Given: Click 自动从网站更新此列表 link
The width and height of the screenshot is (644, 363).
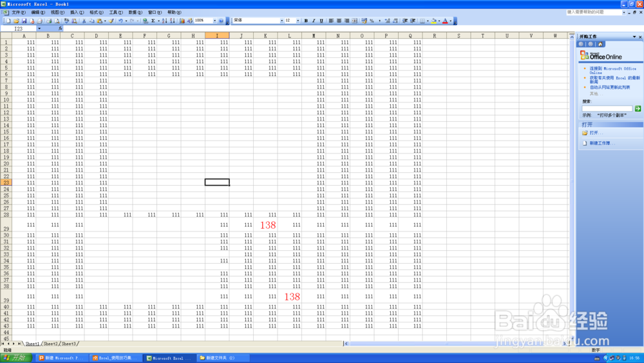Looking at the screenshot, I should pyautogui.click(x=610, y=87).
